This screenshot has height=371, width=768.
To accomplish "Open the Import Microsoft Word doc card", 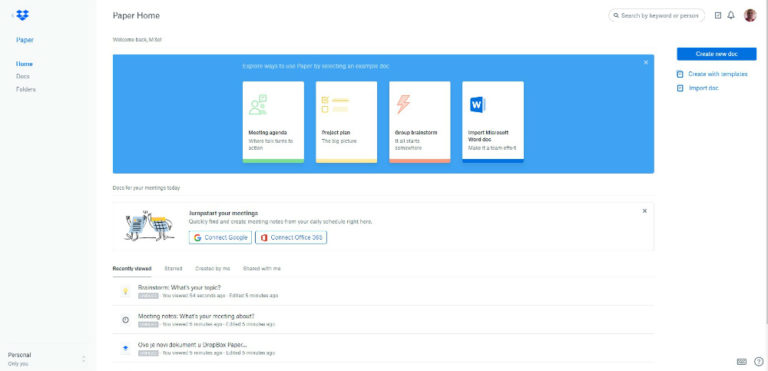I will click(x=493, y=122).
